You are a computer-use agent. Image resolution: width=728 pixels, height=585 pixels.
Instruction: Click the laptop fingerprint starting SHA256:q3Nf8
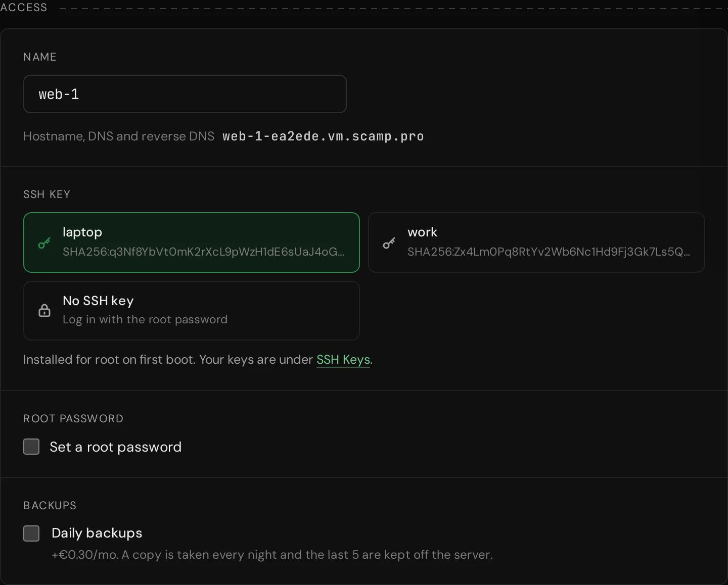click(x=203, y=252)
